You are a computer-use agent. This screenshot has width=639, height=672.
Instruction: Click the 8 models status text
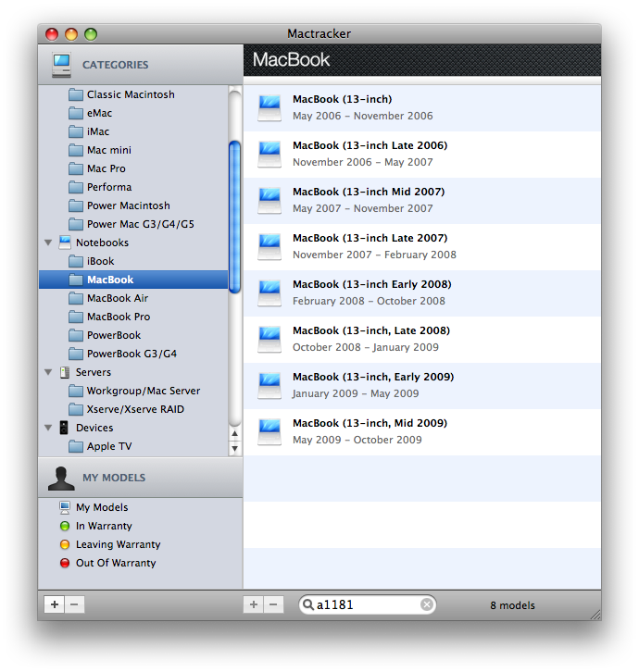512,605
